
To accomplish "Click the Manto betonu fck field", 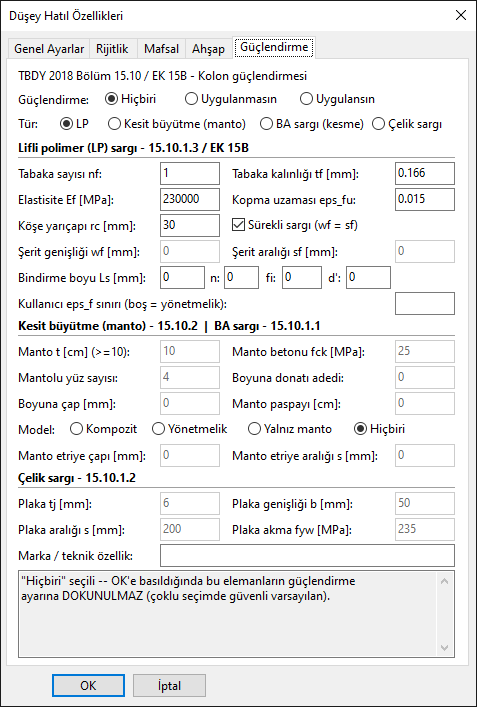I will (425, 351).
